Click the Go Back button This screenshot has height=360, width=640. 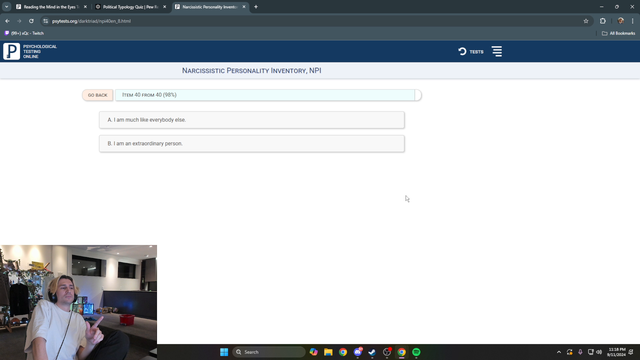pos(98,95)
